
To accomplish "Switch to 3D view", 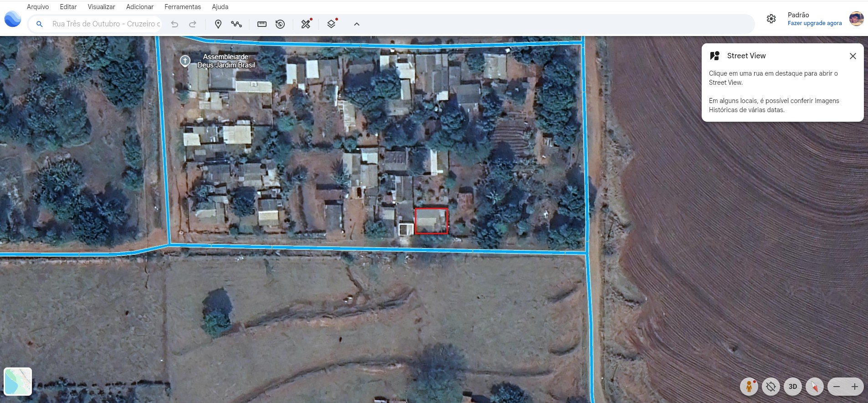I will pyautogui.click(x=793, y=387).
